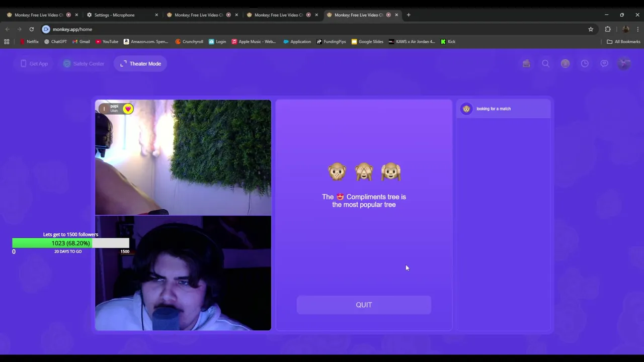The image size is (644, 362).
Task: Go forward using the browser forward arrow
Action: point(20,29)
